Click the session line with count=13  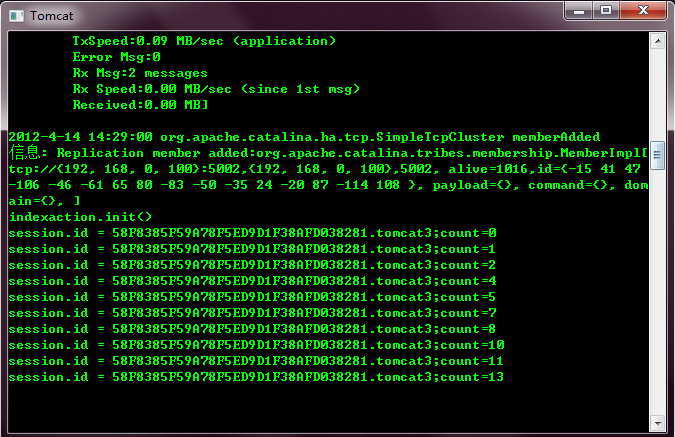256,377
